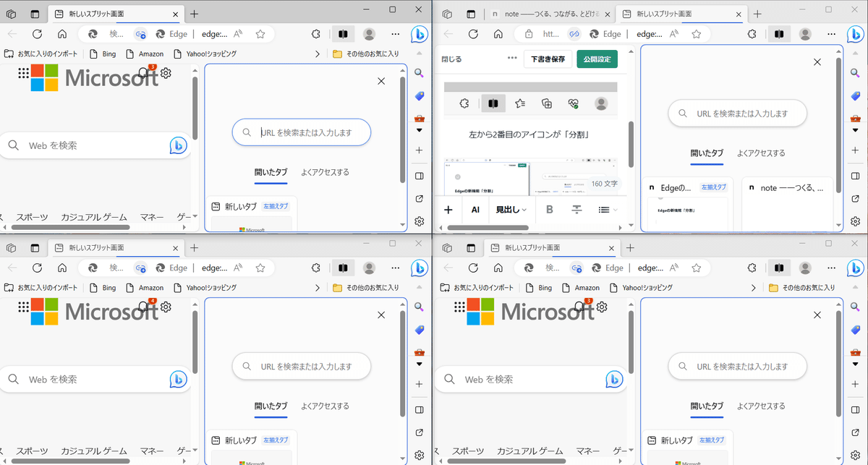Image resolution: width=868 pixels, height=465 pixels.
Task: Hide the sidebar panel icon in top-right window
Action: (x=855, y=176)
